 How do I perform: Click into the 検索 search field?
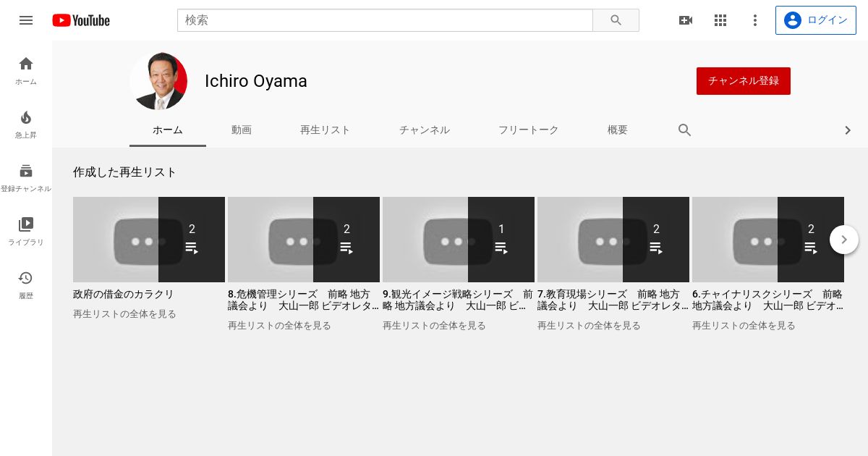click(x=385, y=20)
